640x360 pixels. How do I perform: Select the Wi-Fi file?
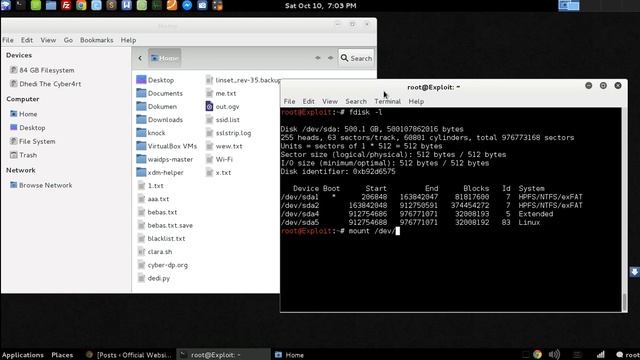(219, 159)
